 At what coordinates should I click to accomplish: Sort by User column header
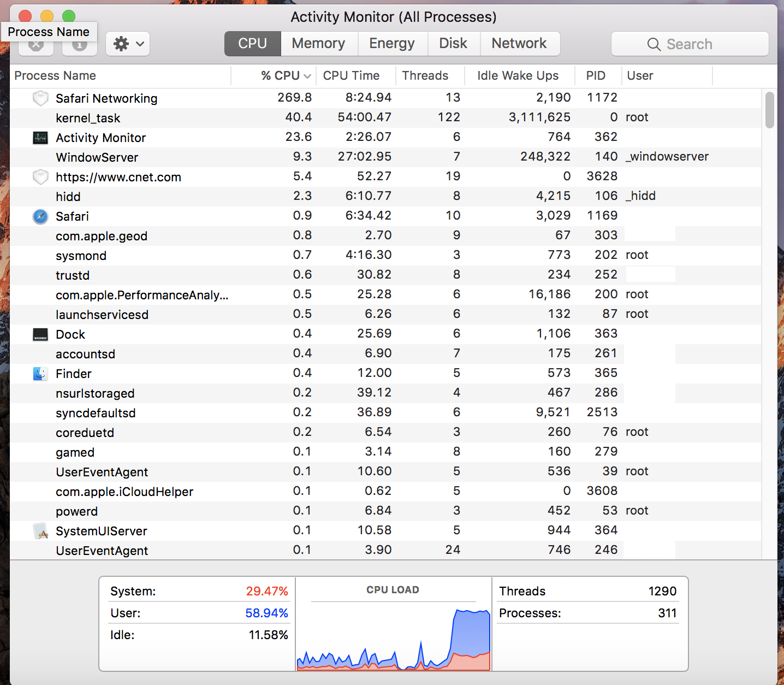667,75
